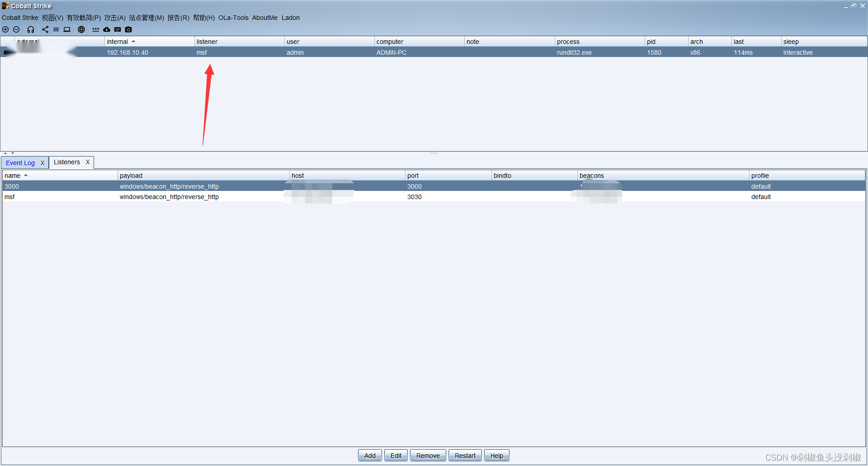Screen dimensions: 868x466
Task: Switch to the pivot graph view with the share-nodes icon
Action: [45, 29]
